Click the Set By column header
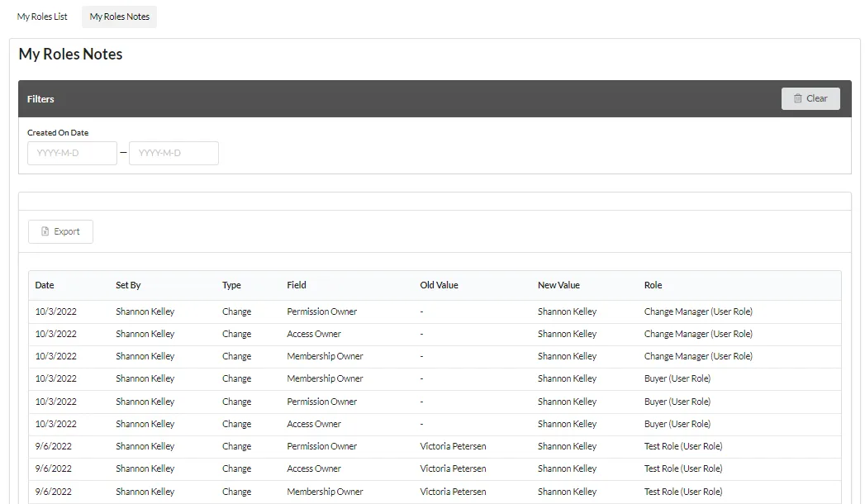This screenshot has width=865, height=504. click(x=128, y=285)
